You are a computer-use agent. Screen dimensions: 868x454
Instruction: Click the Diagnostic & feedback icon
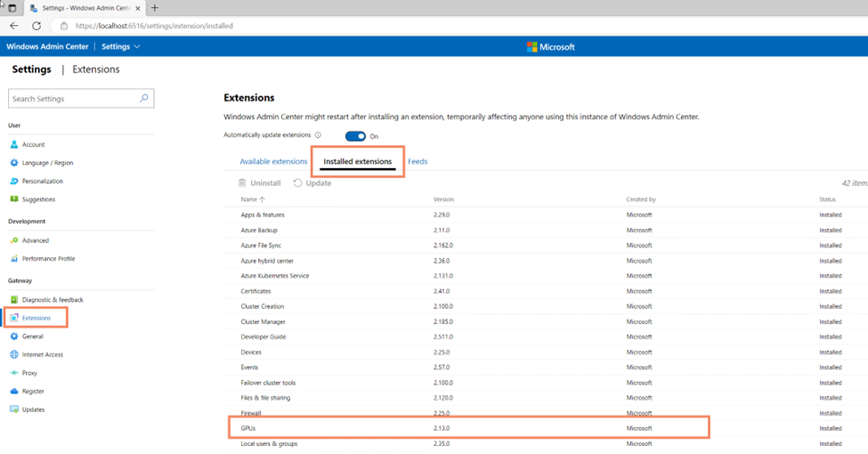[x=14, y=299]
